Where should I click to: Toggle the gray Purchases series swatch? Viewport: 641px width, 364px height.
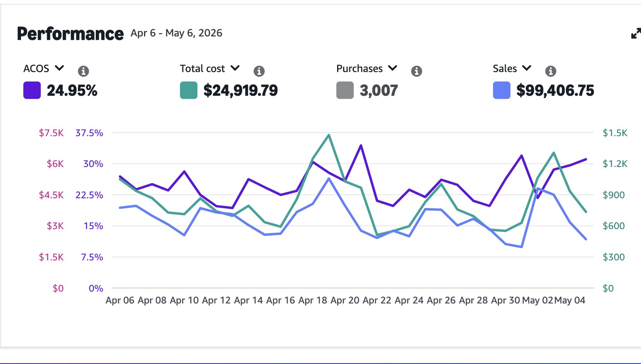tap(345, 90)
